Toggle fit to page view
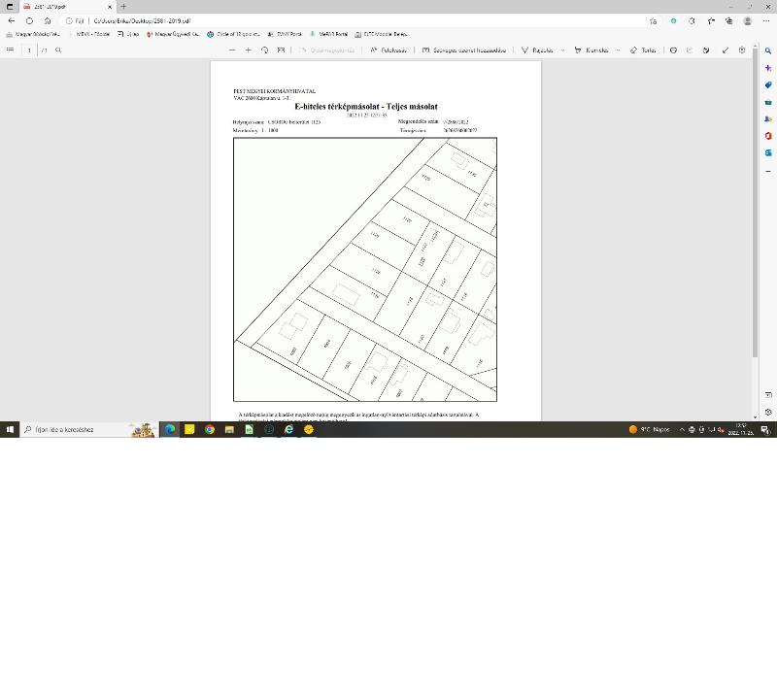Viewport: 777px width, 700px height. pos(281,50)
